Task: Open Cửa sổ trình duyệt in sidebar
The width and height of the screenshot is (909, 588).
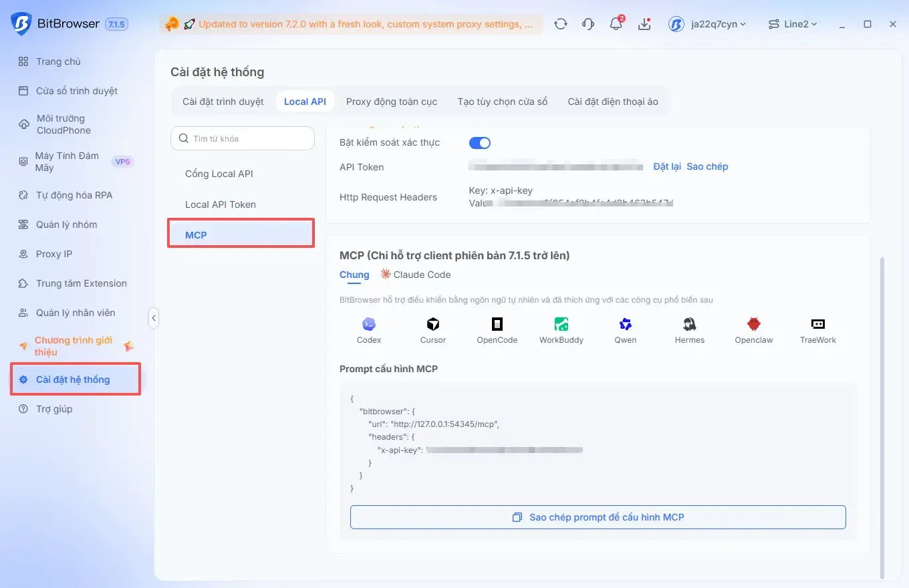Action: [77, 91]
